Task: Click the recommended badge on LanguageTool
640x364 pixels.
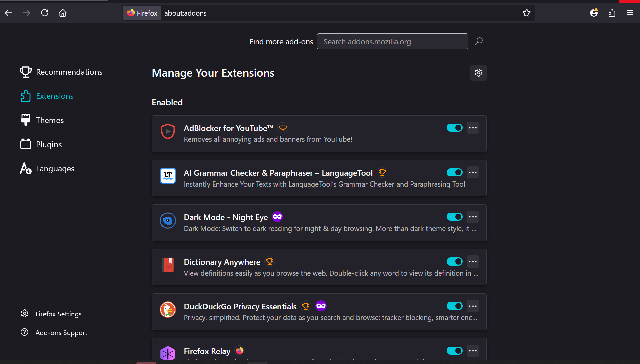Action: click(382, 173)
